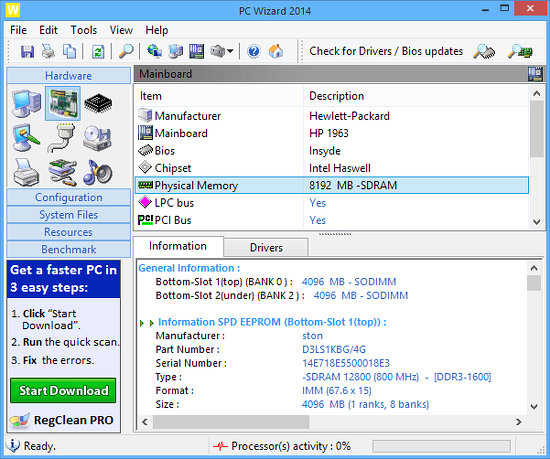Open the Benchmark category
Viewport: 550px width, 459px height.
pyautogui.click(x=68, y=249)
